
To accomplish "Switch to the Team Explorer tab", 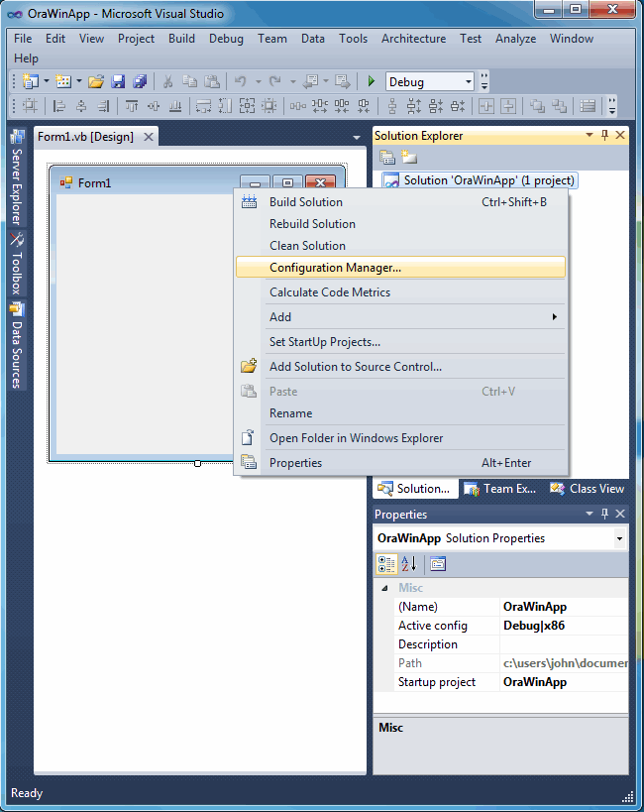I will [500, 489].
